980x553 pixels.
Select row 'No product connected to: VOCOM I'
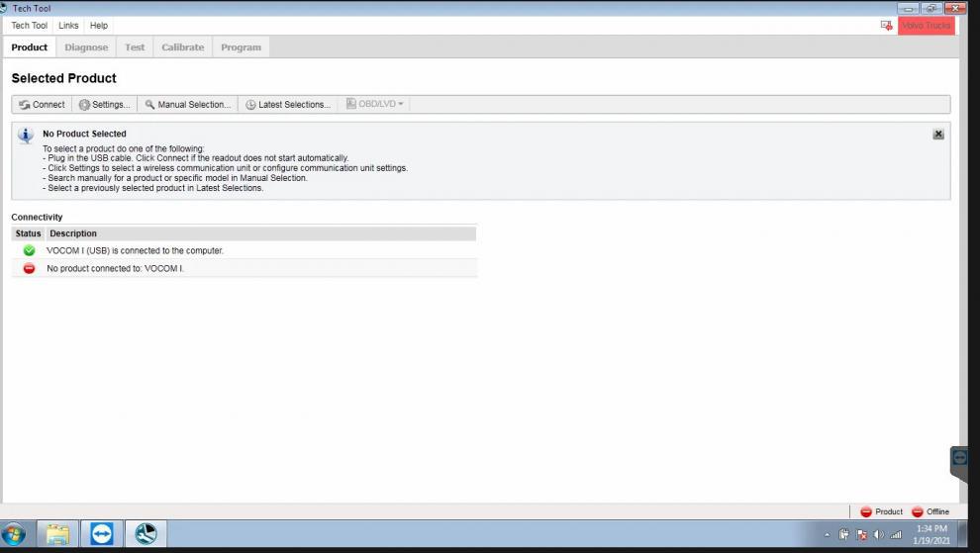coord(244,269)
